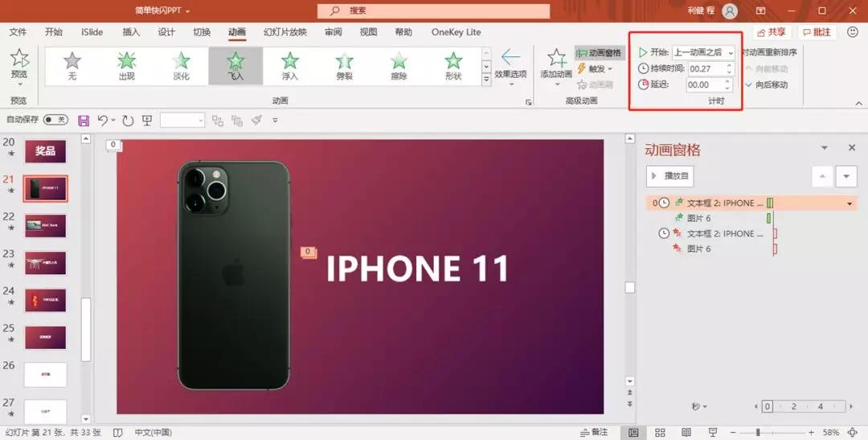Screen dimensions: 868x440
Task: Toggle 备注 notes pane
Action: [594, 432]
